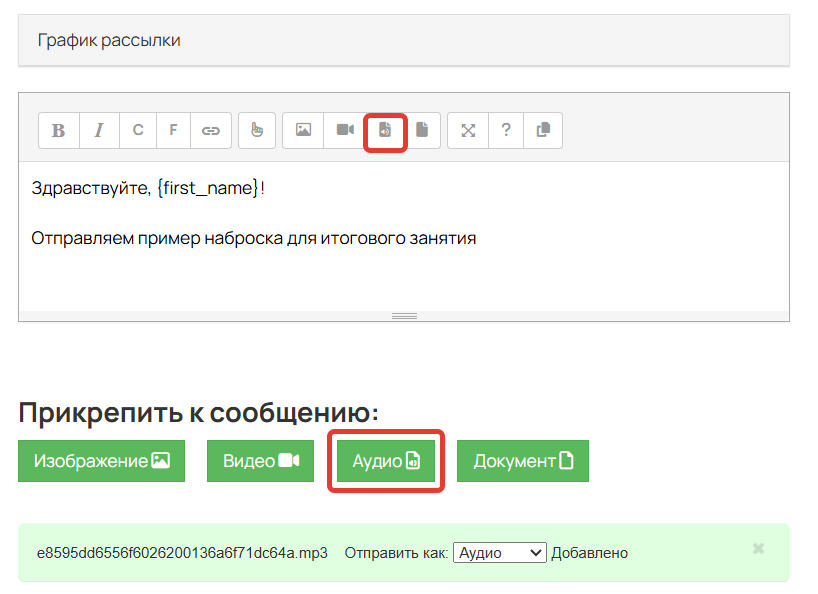Screen dimensions: 818x594
Task: Select 'Аудио' in the send-as combo box
Action: click(499, 551)
